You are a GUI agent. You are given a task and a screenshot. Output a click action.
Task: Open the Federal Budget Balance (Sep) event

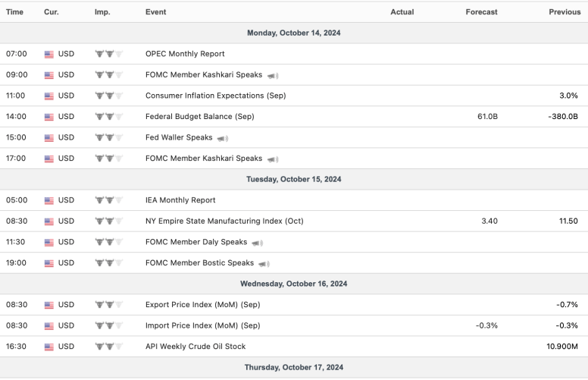pyautogui.click(x=200, y=117)
